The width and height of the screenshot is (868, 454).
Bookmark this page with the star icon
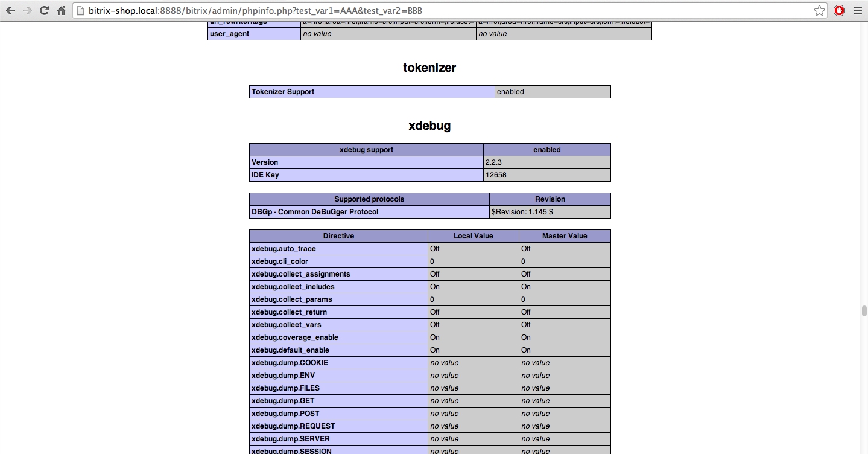click(819, 10)
